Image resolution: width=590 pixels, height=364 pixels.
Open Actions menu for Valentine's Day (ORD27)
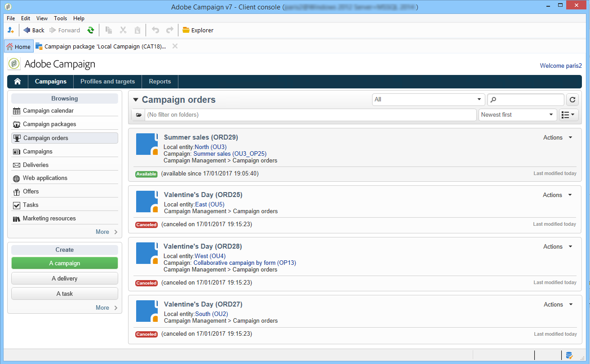click(x=558, y=305)
